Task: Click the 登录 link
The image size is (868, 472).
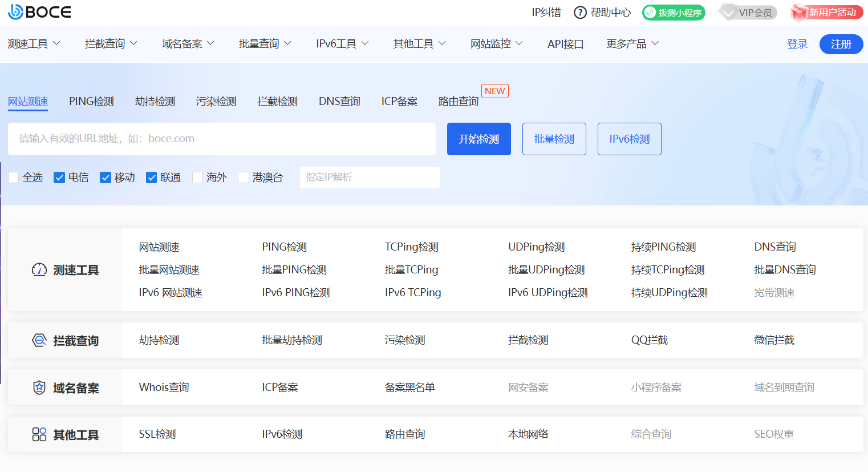Action: [x=797, y=44]
